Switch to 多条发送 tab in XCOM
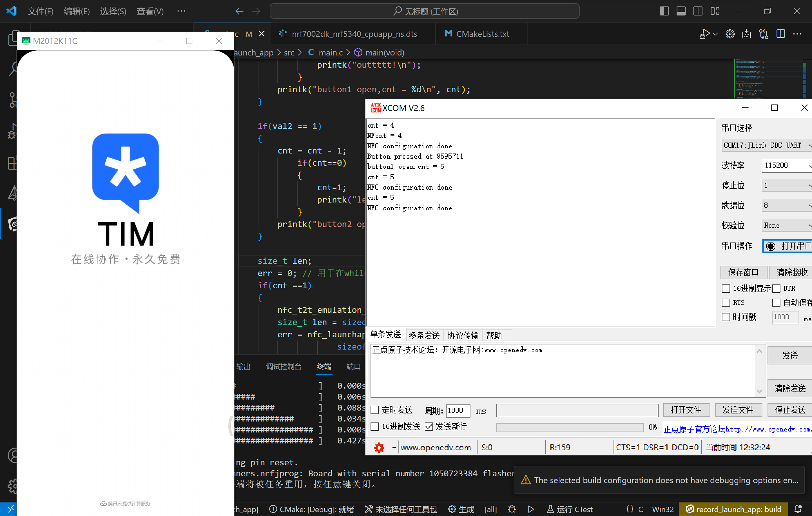 pyautogui.click(x=424, y=335)
